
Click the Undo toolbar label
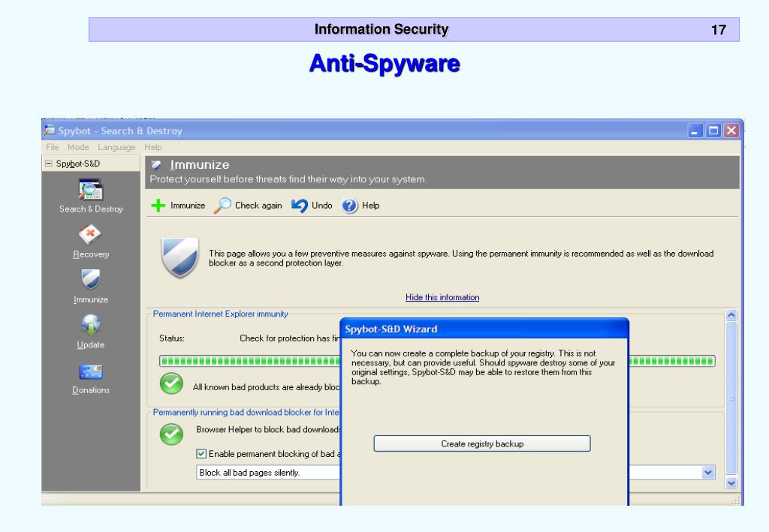tap(321, 206)
